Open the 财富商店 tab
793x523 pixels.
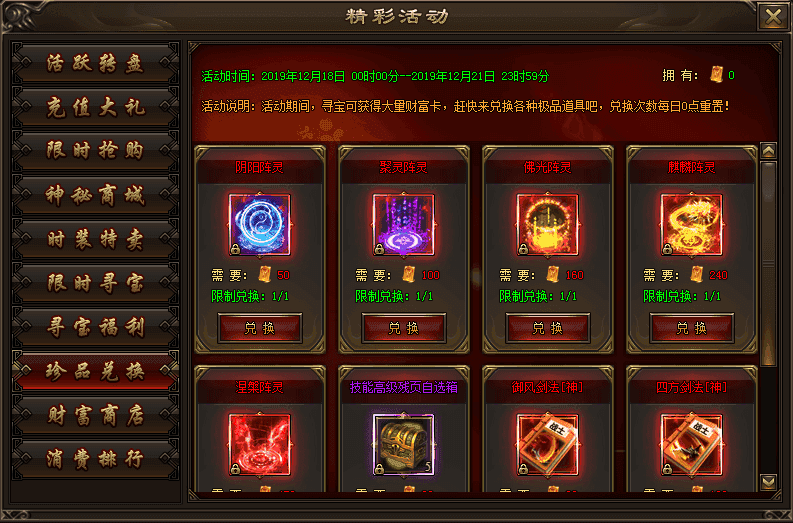click(96, 415)
